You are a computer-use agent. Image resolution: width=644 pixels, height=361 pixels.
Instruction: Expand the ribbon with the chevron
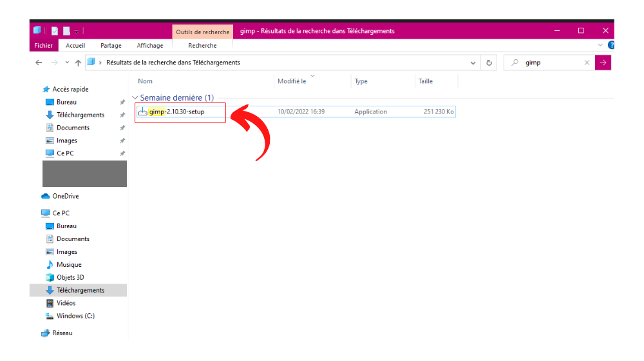[x=600, y=45]
